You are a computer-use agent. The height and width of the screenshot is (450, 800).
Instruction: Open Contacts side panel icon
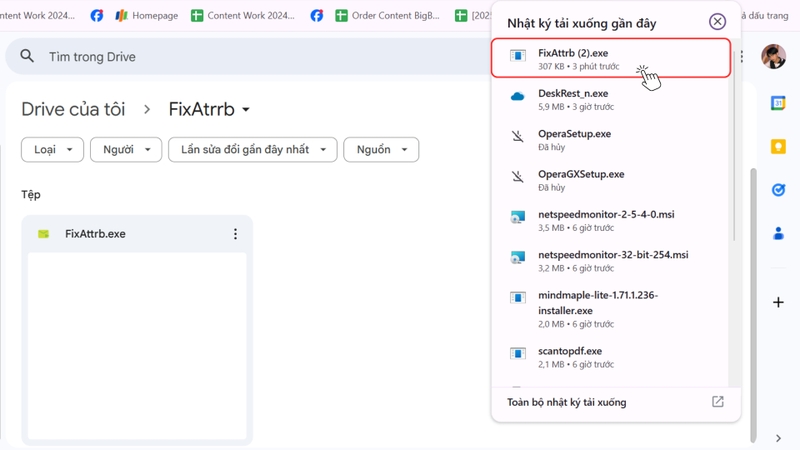(778, 234)
